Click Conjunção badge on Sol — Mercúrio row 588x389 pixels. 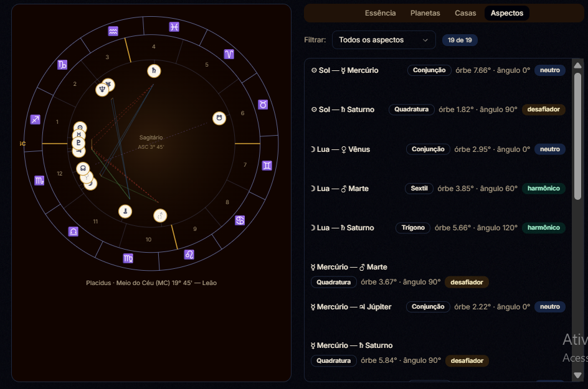click(429, 70)
